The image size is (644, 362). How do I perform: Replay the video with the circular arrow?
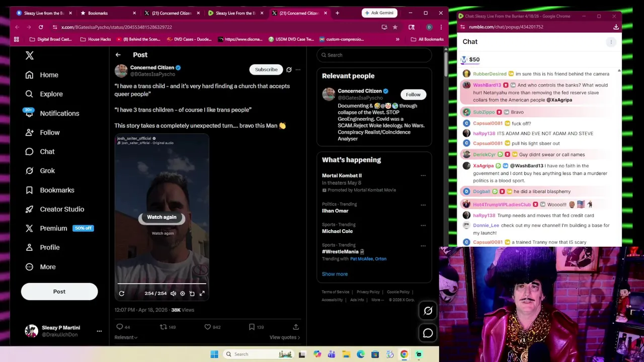(x=121, y=294)
